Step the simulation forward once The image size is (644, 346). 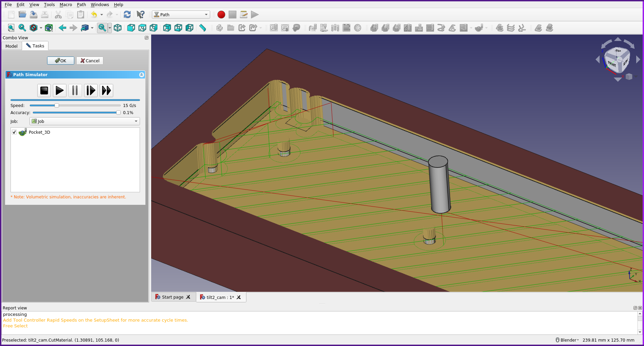(x=91, y=90)
